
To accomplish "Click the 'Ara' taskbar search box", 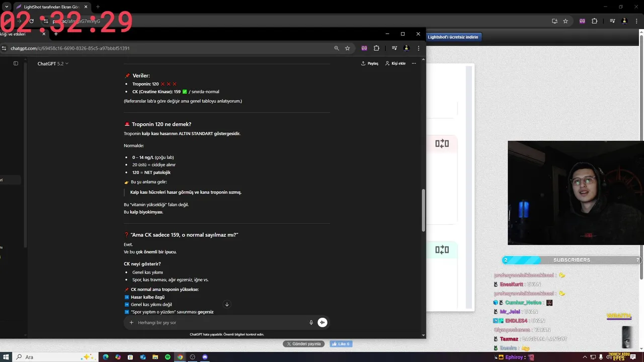I will 55,357.
